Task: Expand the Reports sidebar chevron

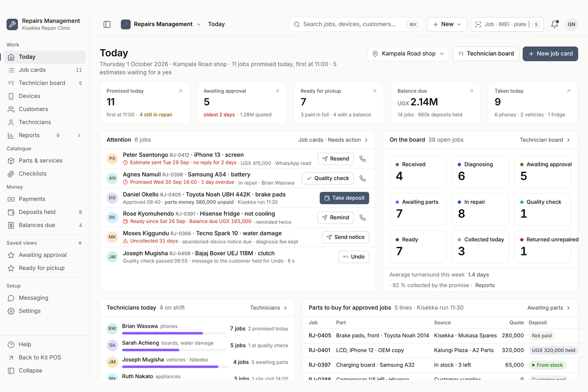Action: click(x=79, y=136)
